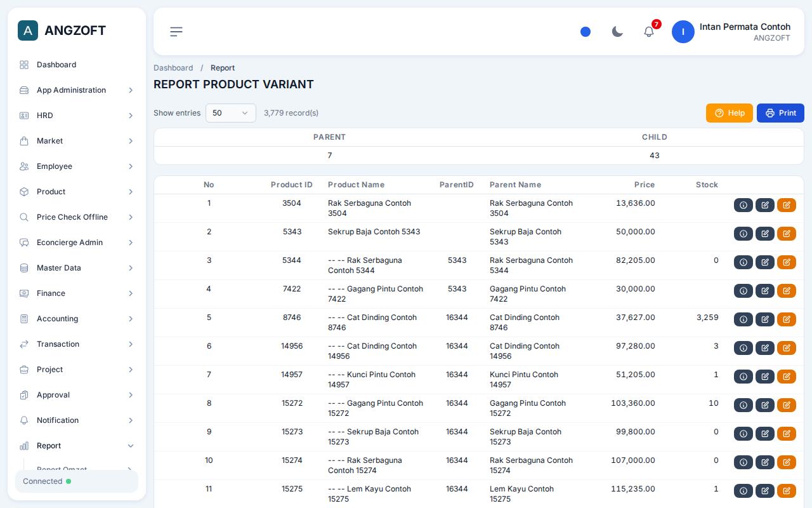Expand Econcierge Admin menu
Viewport: 812px width, 508px height.
click(x=77, y=243)
